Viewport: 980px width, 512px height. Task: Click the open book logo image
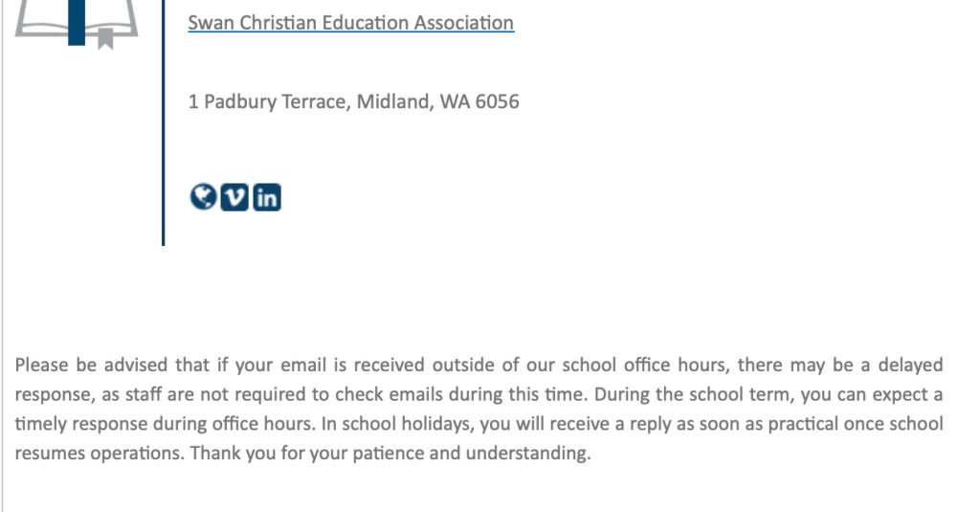(x=77, y=24)
